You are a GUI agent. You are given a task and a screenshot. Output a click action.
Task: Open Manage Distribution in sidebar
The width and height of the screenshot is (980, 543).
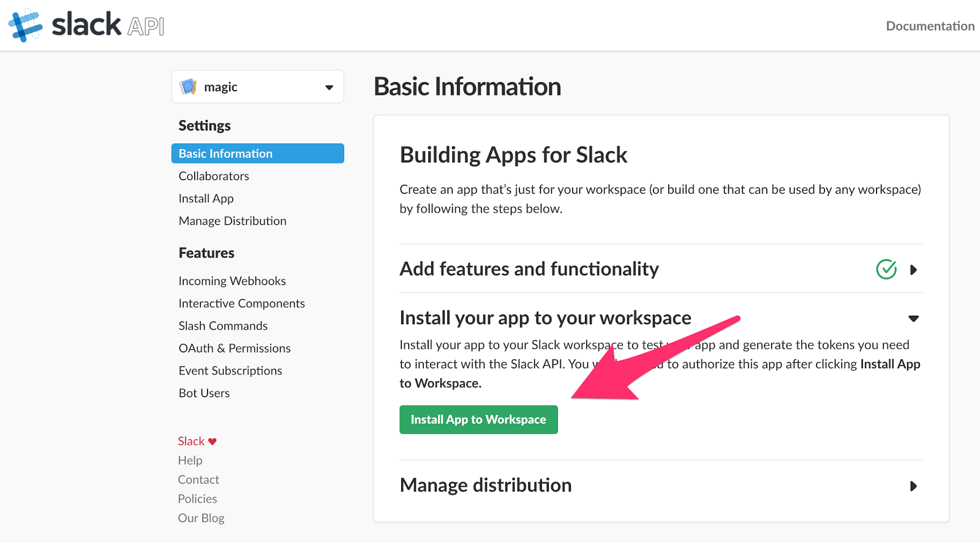(232, 221)
